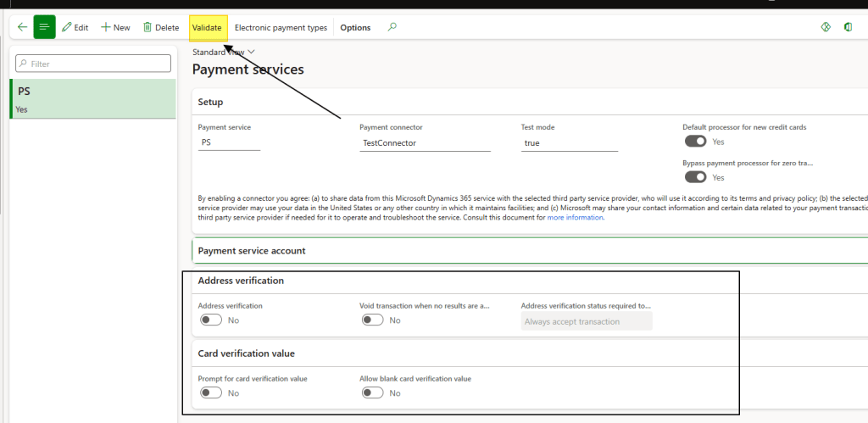Open the Power Apps diamond icon
Viewport: 868px width, 423px height.
click(x=826, y=27)
